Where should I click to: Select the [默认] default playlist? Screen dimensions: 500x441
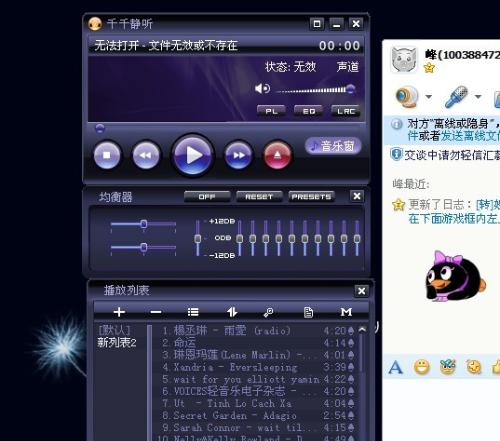click(x=114, y=330)
